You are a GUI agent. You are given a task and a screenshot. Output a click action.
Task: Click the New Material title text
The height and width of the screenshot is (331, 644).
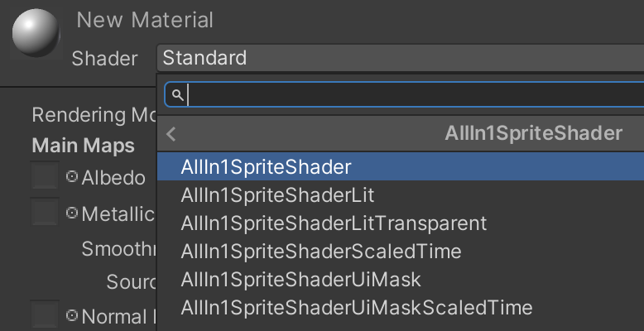tap(145, 20)
